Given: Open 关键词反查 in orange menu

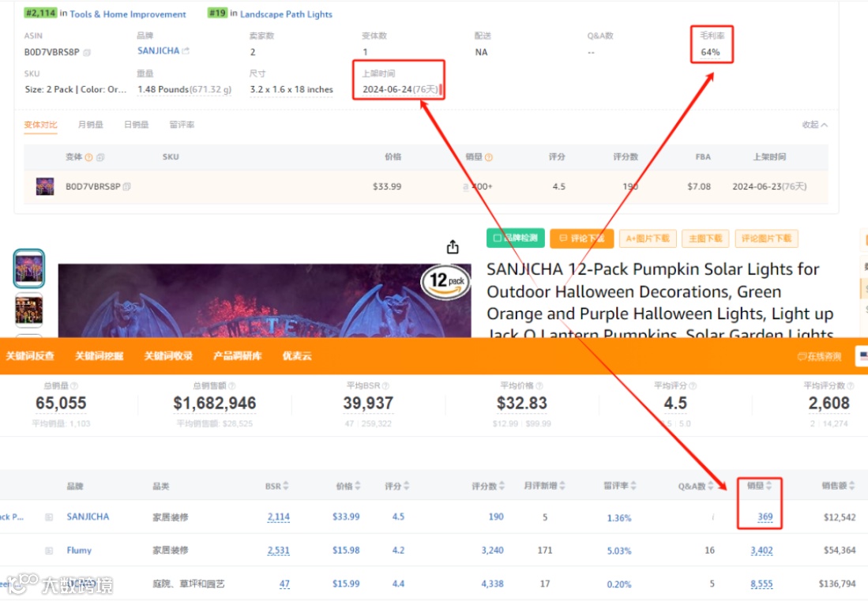Looking at the screenshot, I should (30, 356).
